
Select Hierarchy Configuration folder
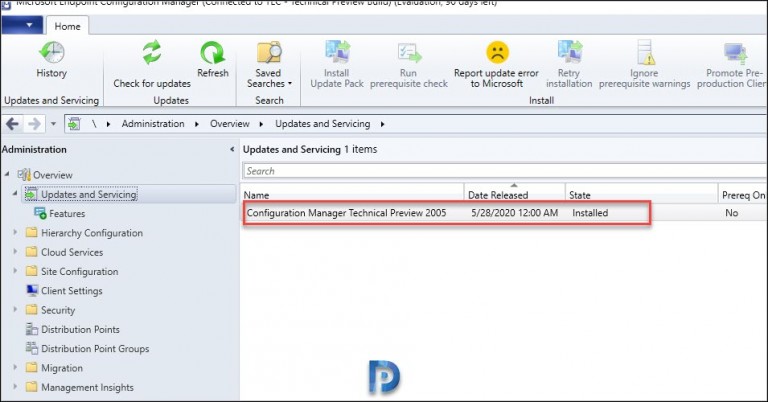click(x=92, y=233)
